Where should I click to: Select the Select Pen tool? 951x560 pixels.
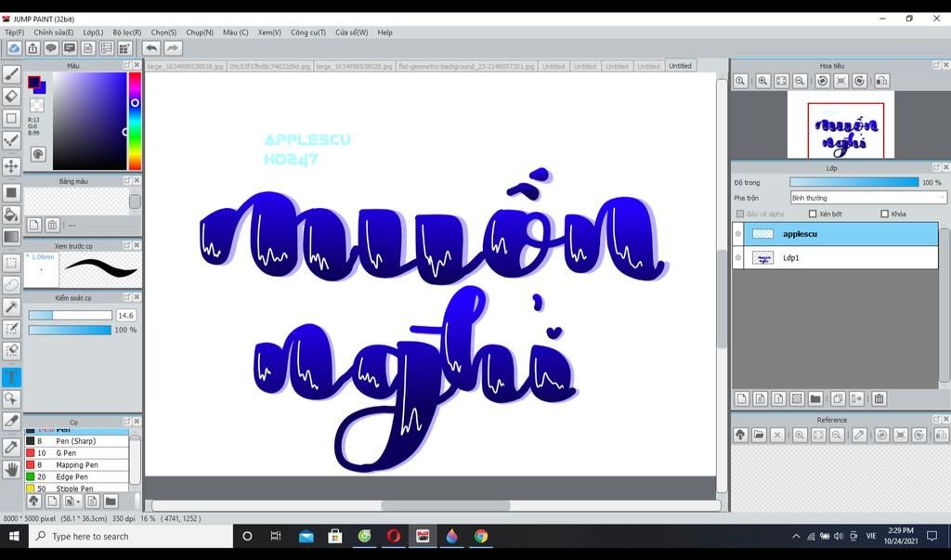coord(11,329)
